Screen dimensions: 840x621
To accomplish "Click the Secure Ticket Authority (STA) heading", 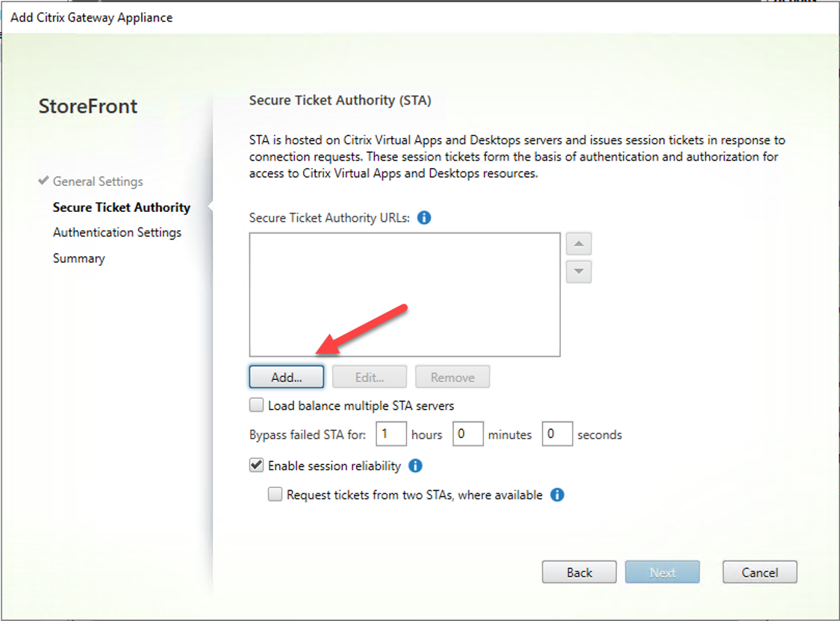I will (340, 101).
